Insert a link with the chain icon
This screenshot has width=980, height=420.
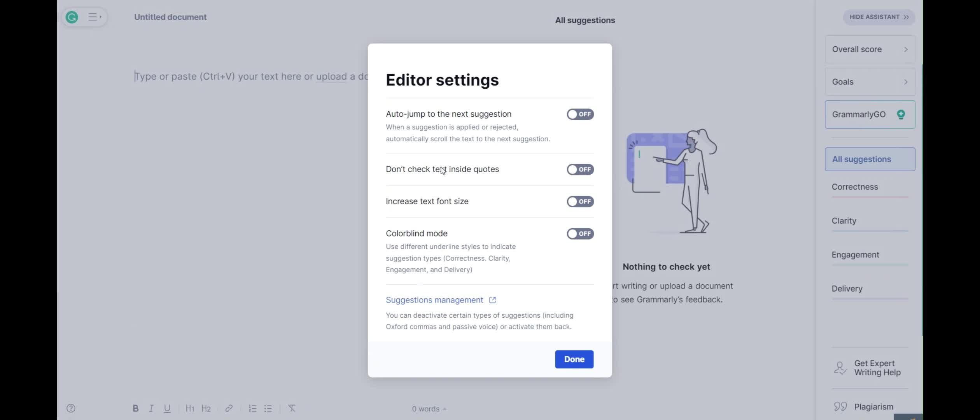[x=229, y=408]
